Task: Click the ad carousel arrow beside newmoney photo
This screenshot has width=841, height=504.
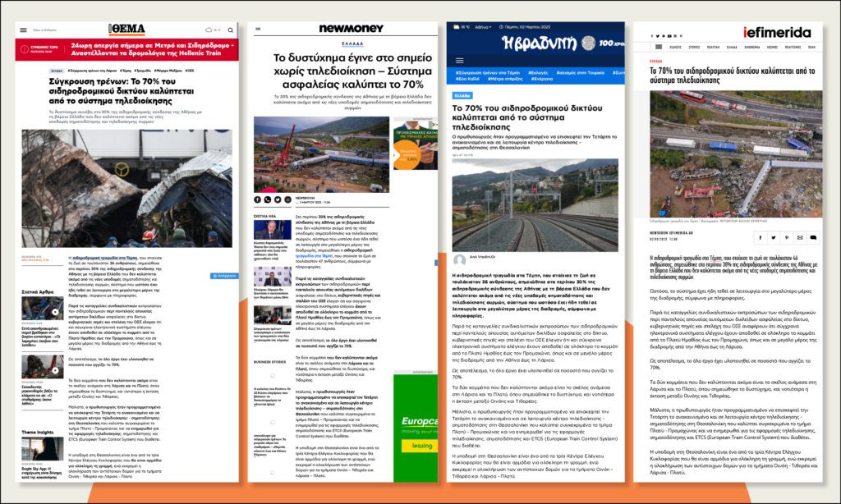Action: (x=395, y=154)
